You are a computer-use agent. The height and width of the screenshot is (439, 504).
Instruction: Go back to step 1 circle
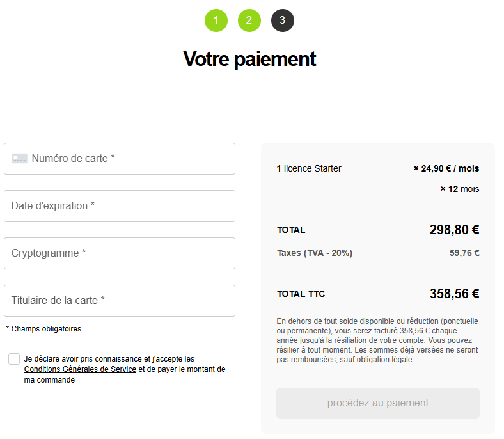(x=216, y=20)
